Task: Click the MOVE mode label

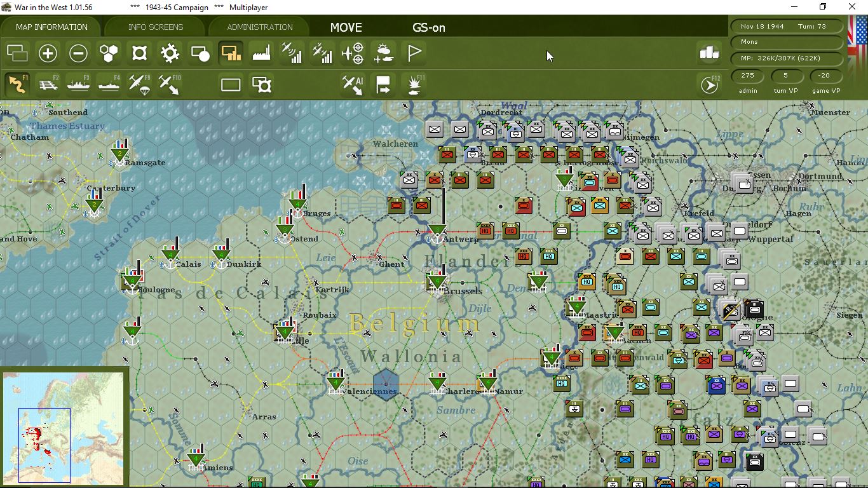Action: (x=346, y=27)
